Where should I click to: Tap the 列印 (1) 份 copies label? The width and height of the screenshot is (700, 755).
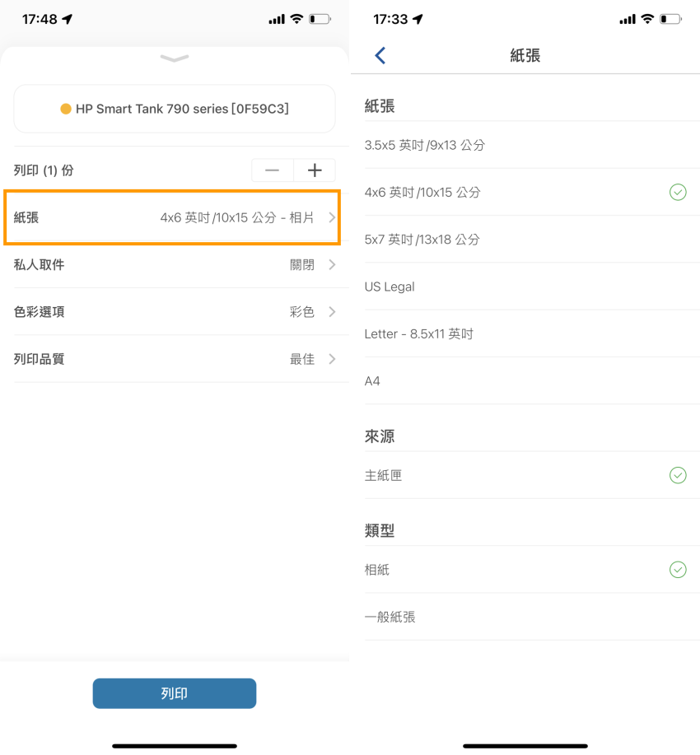pos(44,170)
